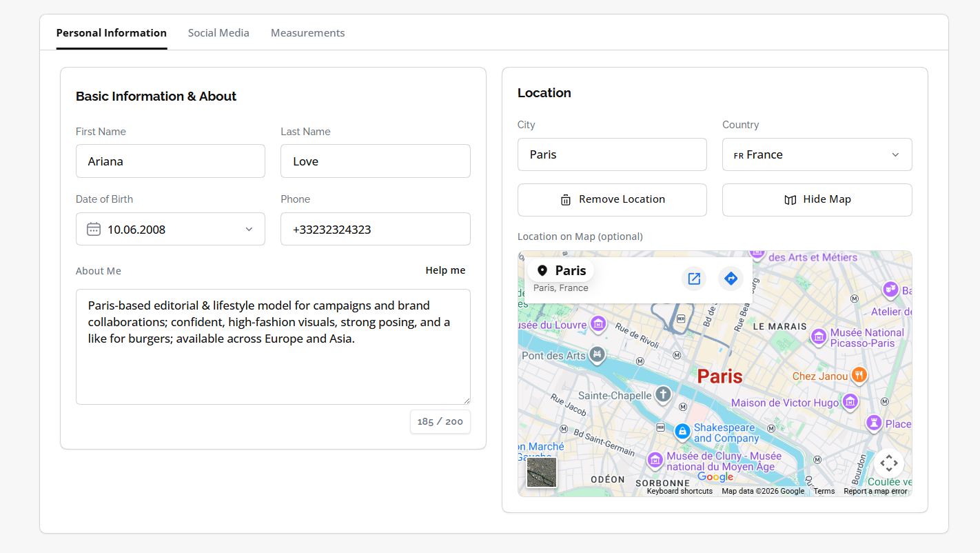
Task: Click the Last Name field containing Love
Action: (376, 161)
